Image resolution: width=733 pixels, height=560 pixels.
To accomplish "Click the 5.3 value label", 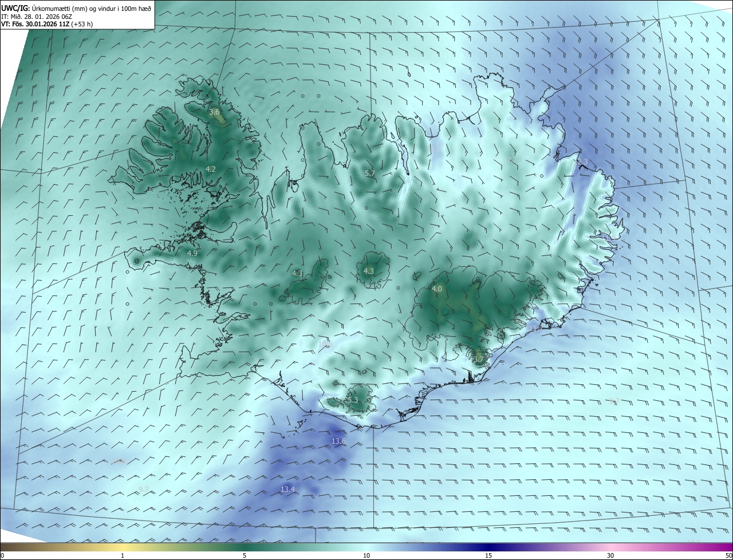I will (352, 400).
